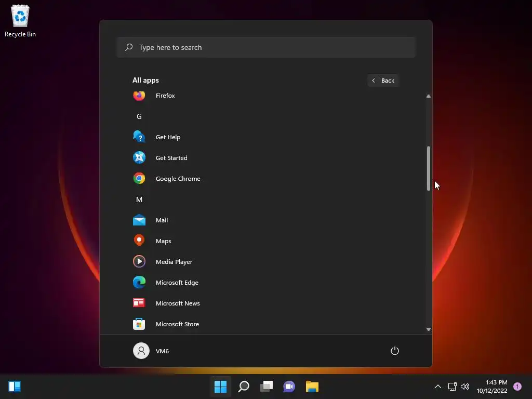The image size is (532, 399).
Task: Launch the Teams Chat taskbar icon
Action: [x=289, y=387]
